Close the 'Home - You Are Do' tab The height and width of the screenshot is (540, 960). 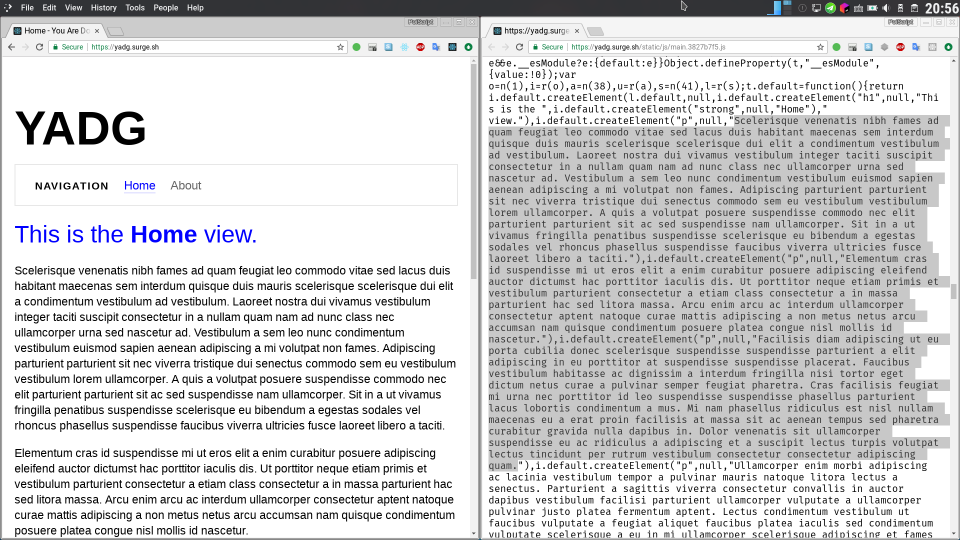tap(96, 31)
